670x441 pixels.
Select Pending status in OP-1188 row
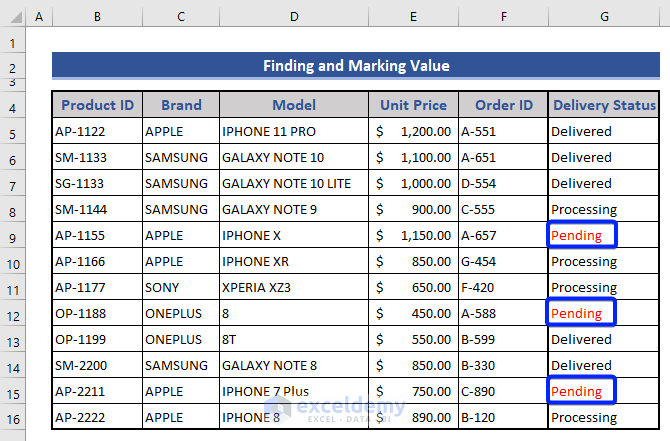click(x=604, y=313)
